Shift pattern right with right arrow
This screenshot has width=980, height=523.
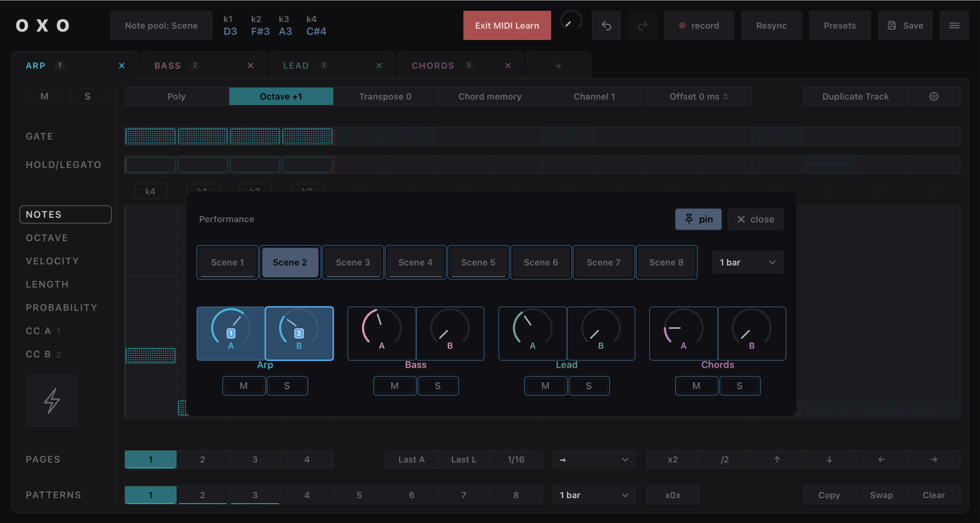tap(934, 459)
